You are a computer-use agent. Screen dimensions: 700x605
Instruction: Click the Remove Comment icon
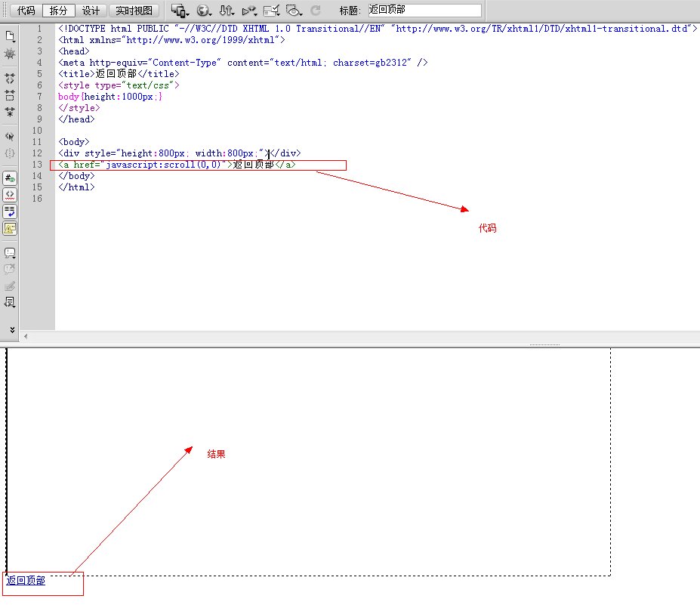tap(10, 269)
